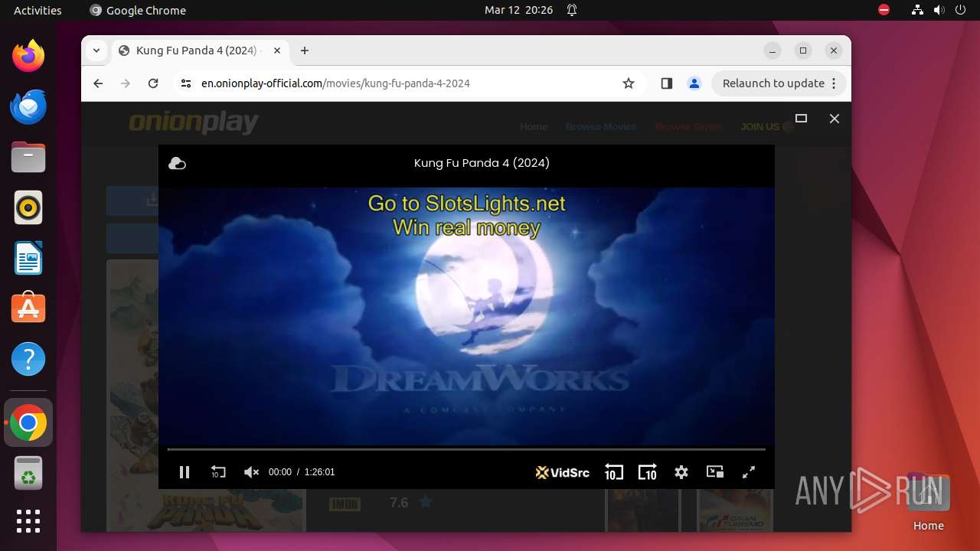Close the Kung Fu Panda 4 tab

[x=277, y=51]
